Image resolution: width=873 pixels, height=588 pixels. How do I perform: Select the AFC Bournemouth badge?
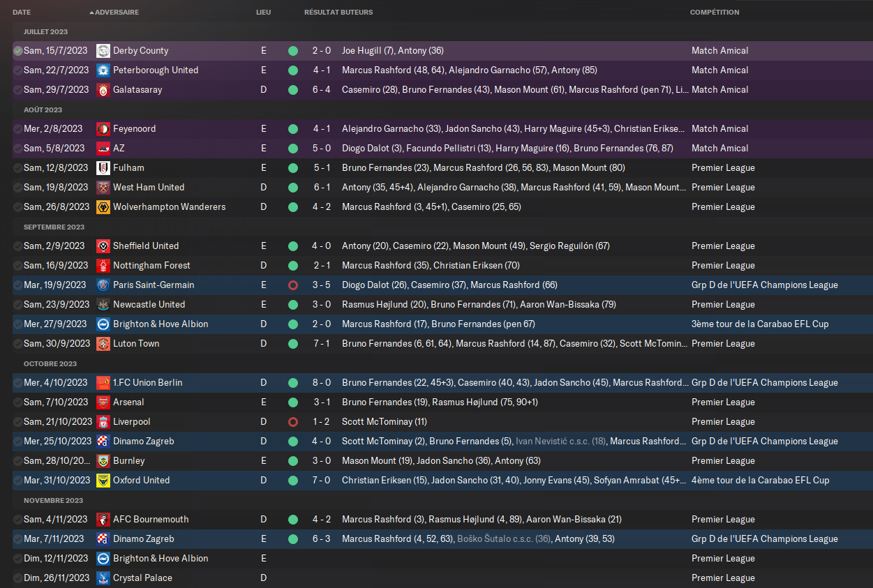tap(103, 520)
